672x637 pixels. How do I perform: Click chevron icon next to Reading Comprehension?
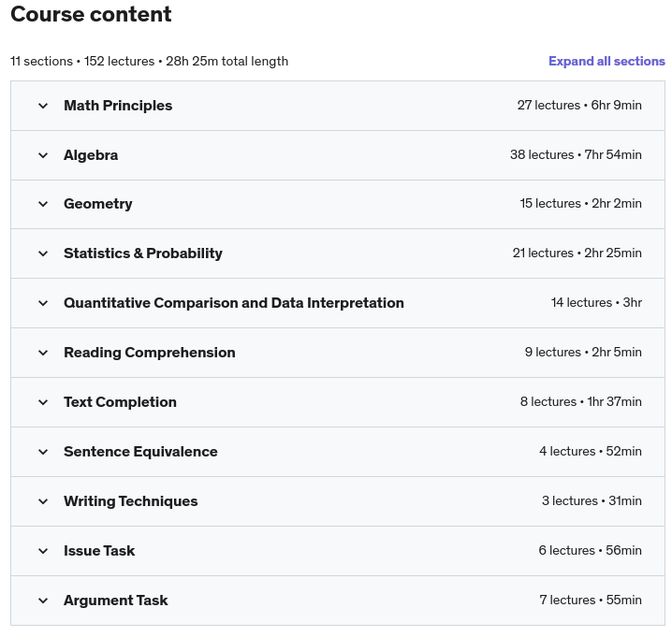[43, 353]
